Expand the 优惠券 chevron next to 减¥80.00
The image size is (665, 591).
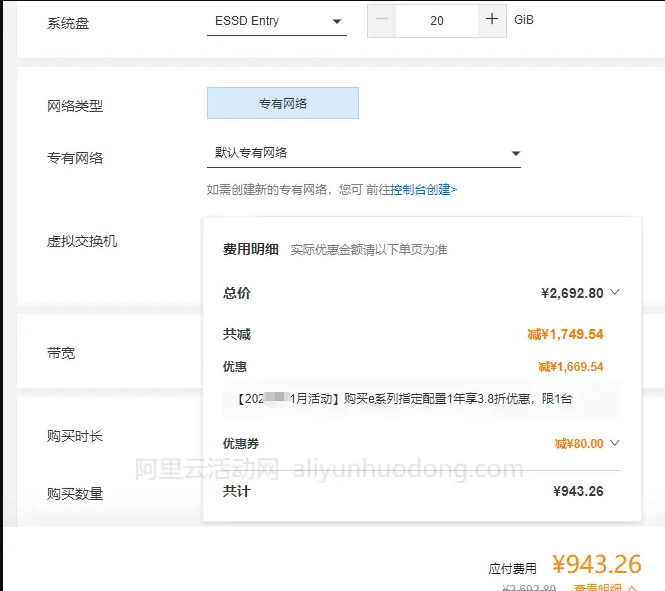[x=615, y=443]
